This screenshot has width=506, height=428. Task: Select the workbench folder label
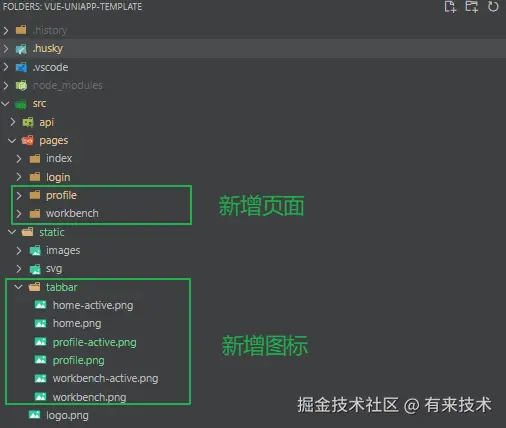tap(72, 213)
